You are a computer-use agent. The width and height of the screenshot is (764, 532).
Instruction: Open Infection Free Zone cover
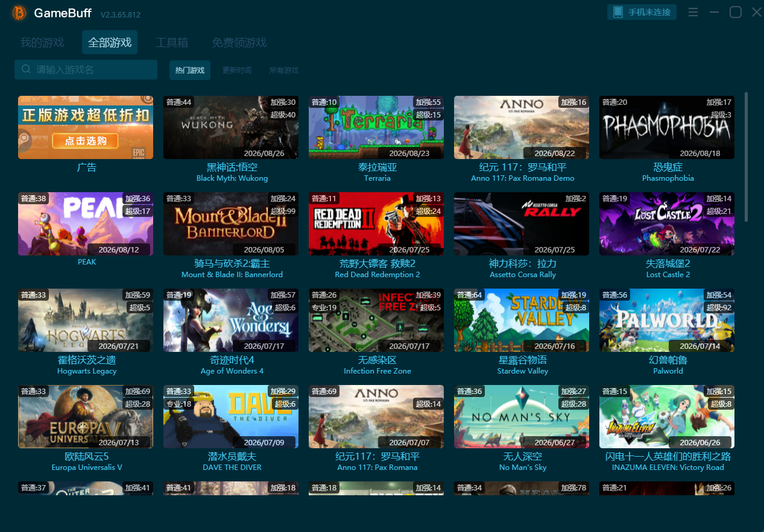pyautogui.click(x=376, y=320)
